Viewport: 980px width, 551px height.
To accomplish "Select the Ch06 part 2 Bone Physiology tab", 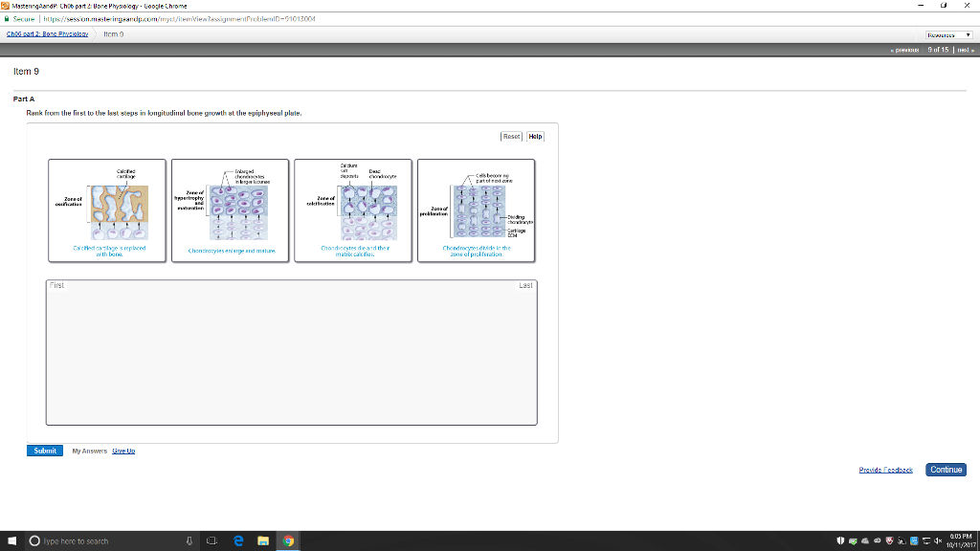I will coord(46,33).
